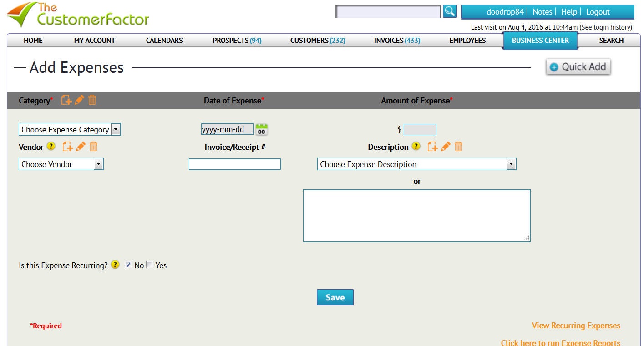Switch to the Invoices tab
This screenshot has width=644, height=346.
(x=397, y=41)
